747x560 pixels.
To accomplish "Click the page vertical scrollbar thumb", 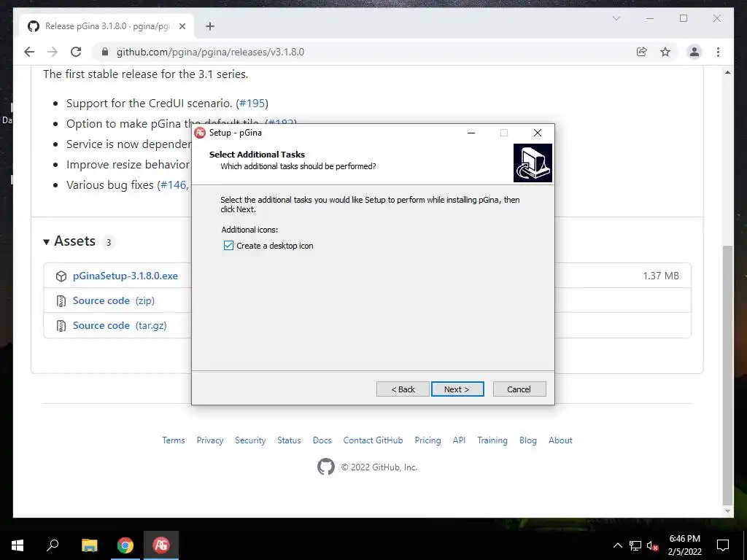I will tap(727, 375).
